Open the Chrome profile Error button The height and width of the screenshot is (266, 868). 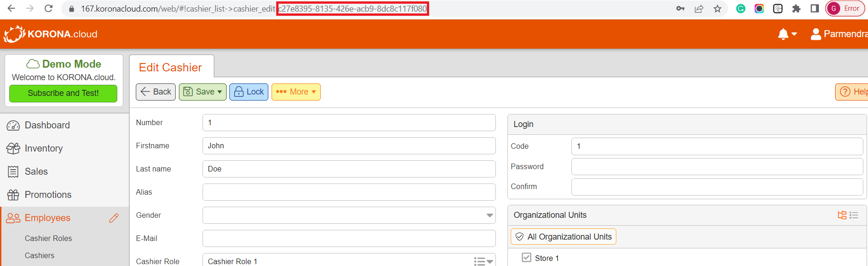pyautogui.click(x=845, y=8)
